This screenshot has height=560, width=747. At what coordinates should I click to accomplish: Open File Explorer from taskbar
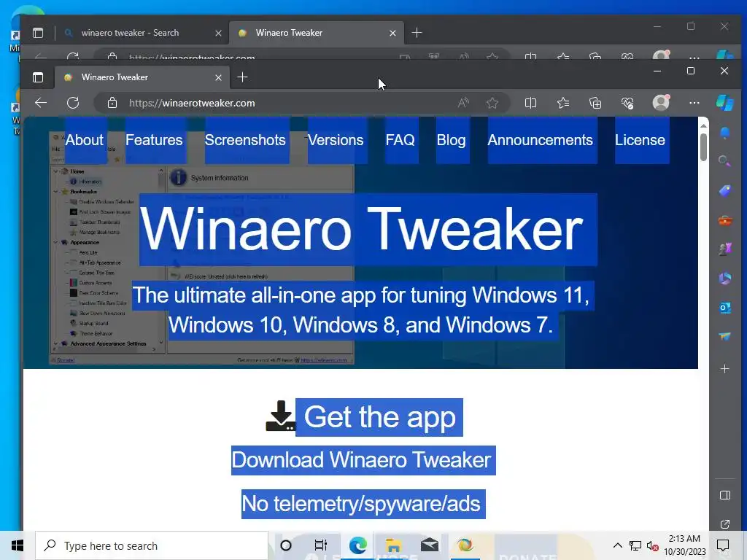393,545
